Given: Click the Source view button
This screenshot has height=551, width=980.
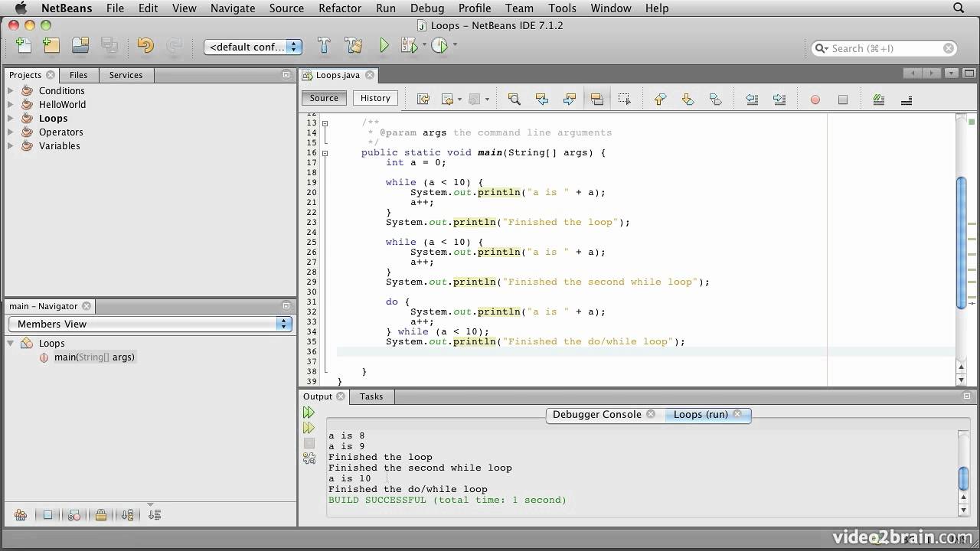Looking at the screenshot, I should tap(324, 98).
